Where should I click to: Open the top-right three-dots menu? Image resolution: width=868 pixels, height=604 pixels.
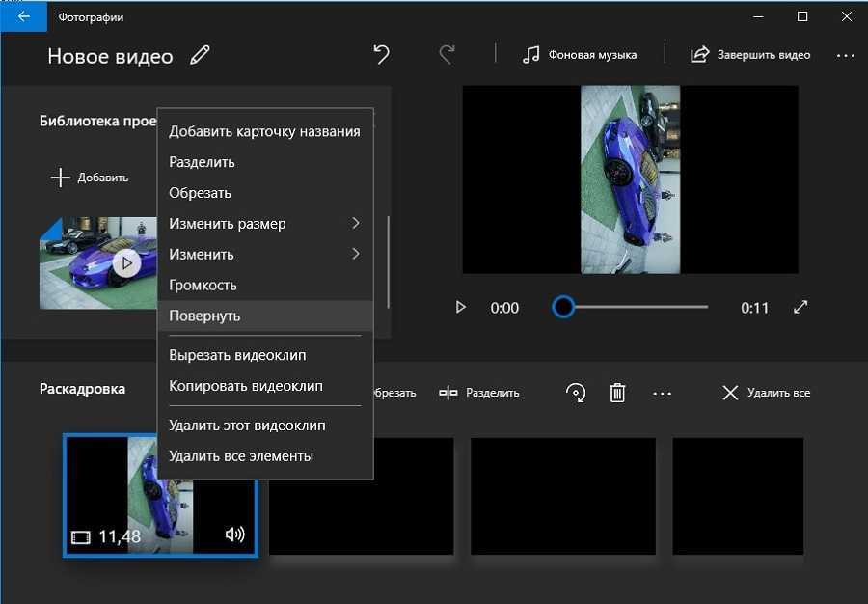(x=845, y=56)
